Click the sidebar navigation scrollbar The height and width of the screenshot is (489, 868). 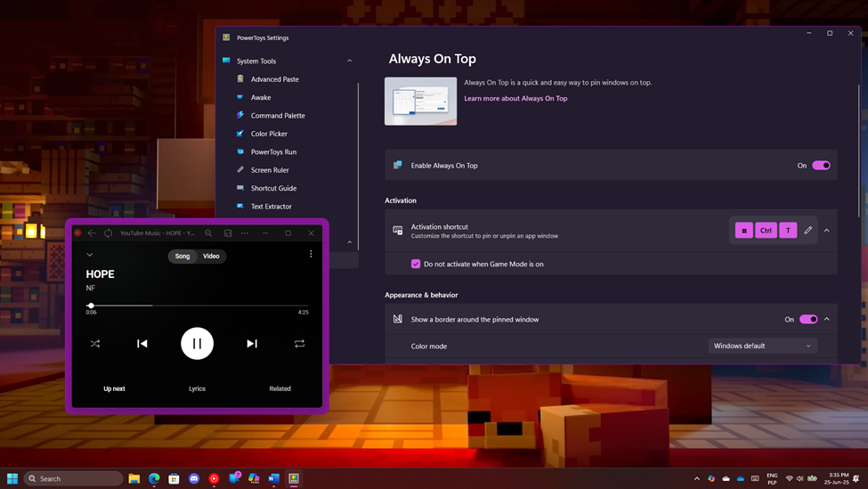pyautogui.click(x=358, y=167)
